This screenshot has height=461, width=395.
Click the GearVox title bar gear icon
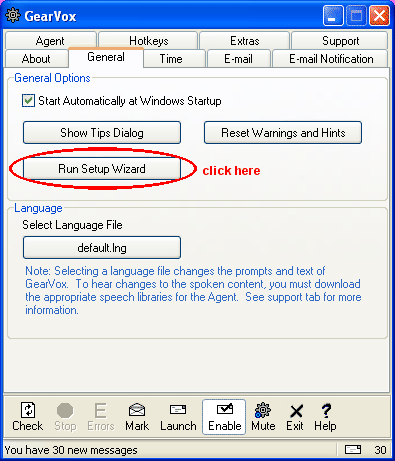[13, 16]
